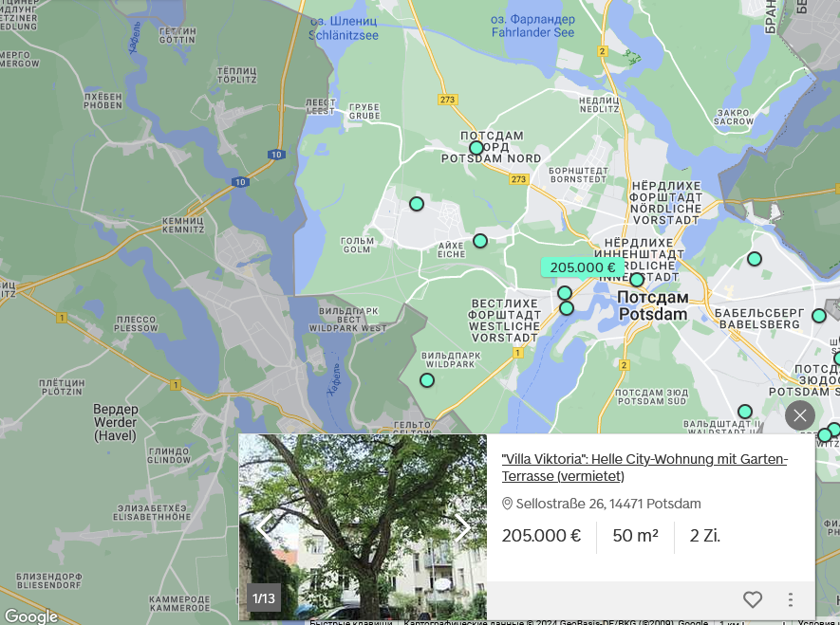
Task: Open map marker beside Eiche label
Action: coord(480,241)
